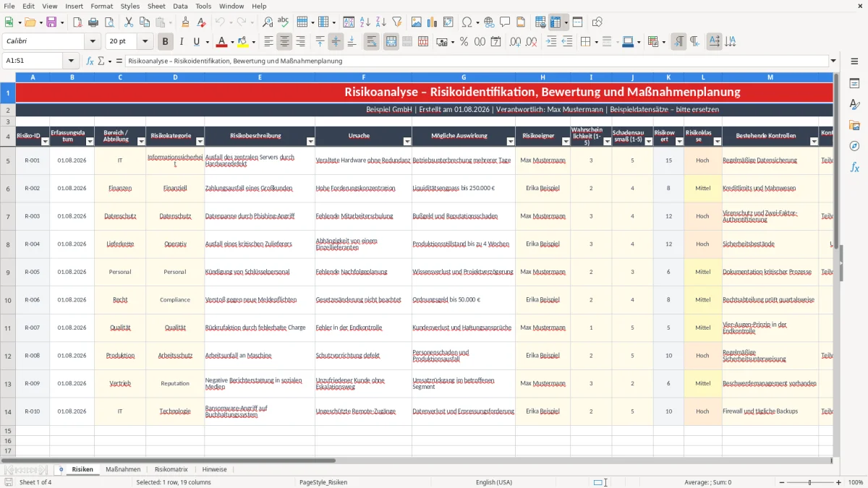Toggle Italic formatting

click(x=182, y=42)
